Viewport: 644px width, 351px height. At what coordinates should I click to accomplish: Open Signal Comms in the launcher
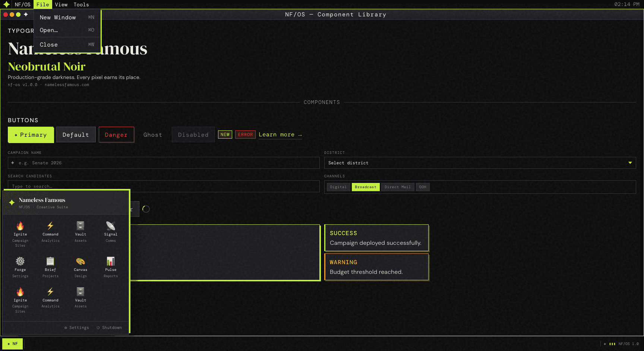[x=111, y=231]
